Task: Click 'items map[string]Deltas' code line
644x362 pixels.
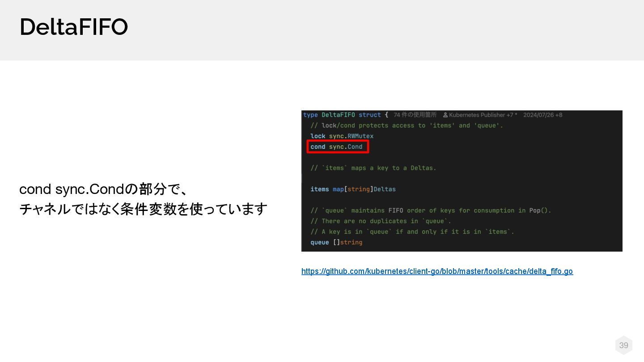Action: pyautogui.click(x=353, y=189)
